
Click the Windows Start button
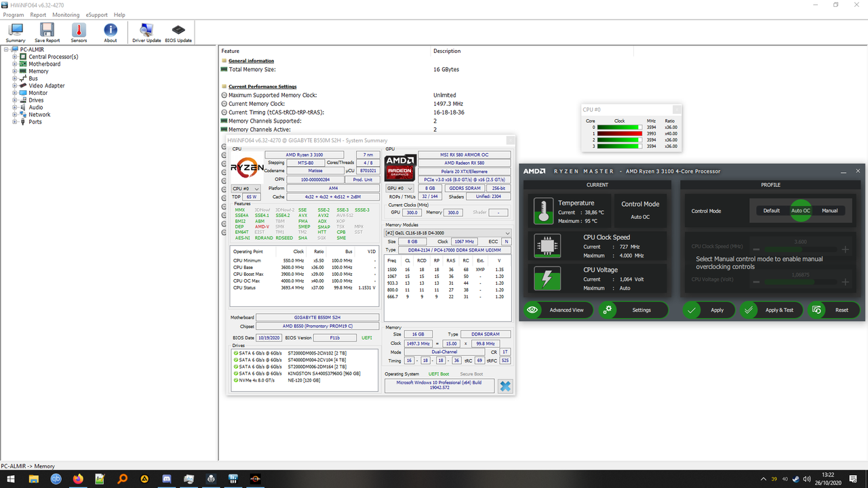(x=10, y=479)
